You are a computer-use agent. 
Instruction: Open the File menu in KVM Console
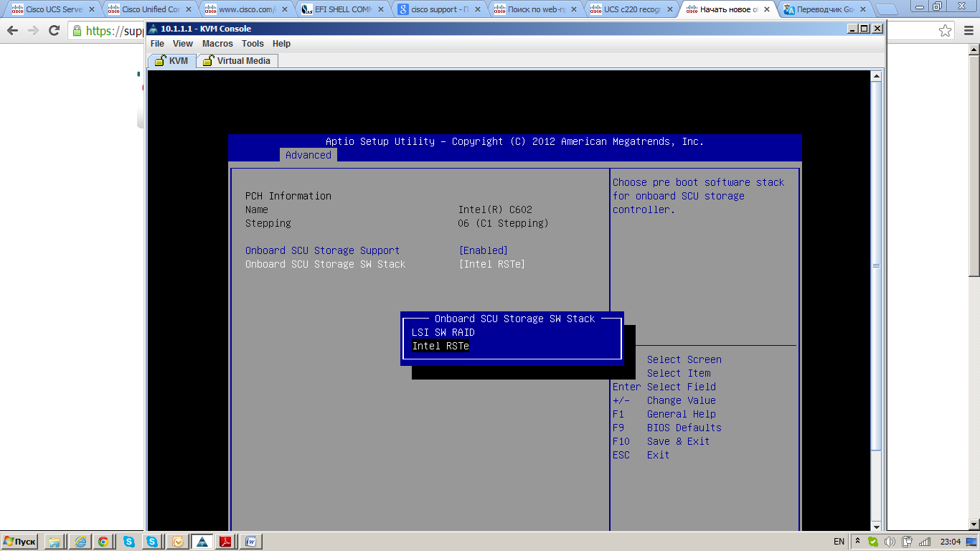pyautogui.click(x=157, y=44)
